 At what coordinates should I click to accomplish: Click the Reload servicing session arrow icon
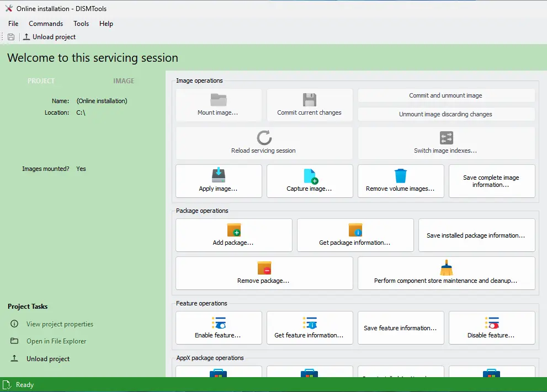coord(264,138)
